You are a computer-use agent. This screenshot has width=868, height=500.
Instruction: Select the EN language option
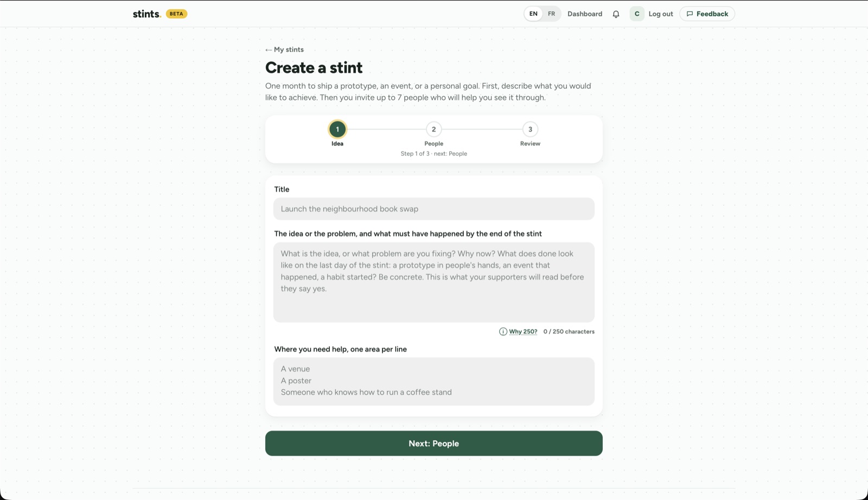pyautogui.click(x=533, y=14)
